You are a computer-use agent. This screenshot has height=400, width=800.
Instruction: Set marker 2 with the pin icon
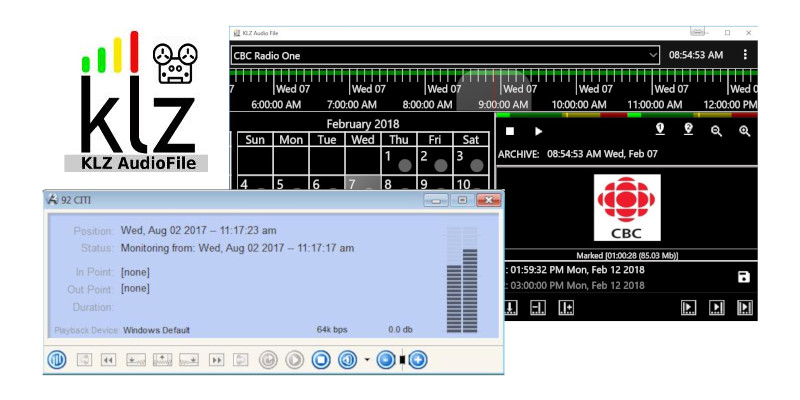pyautogui.click(x=688, y=130)
